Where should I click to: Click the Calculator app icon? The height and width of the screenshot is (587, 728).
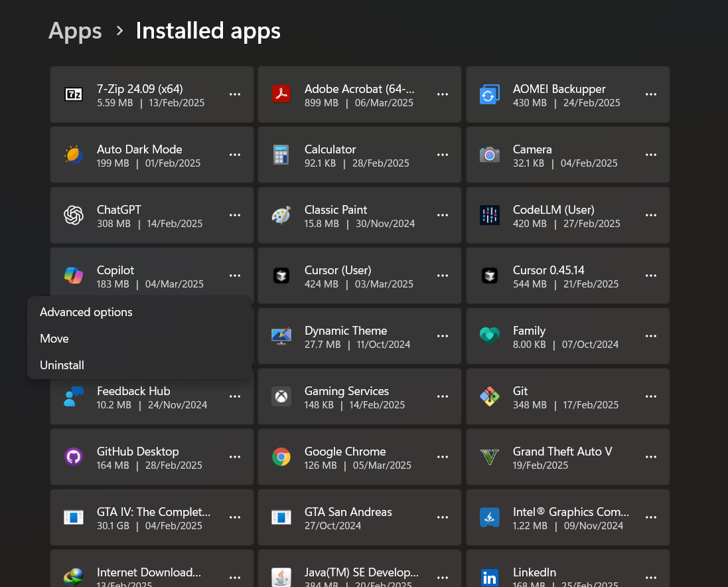[281, 155]
